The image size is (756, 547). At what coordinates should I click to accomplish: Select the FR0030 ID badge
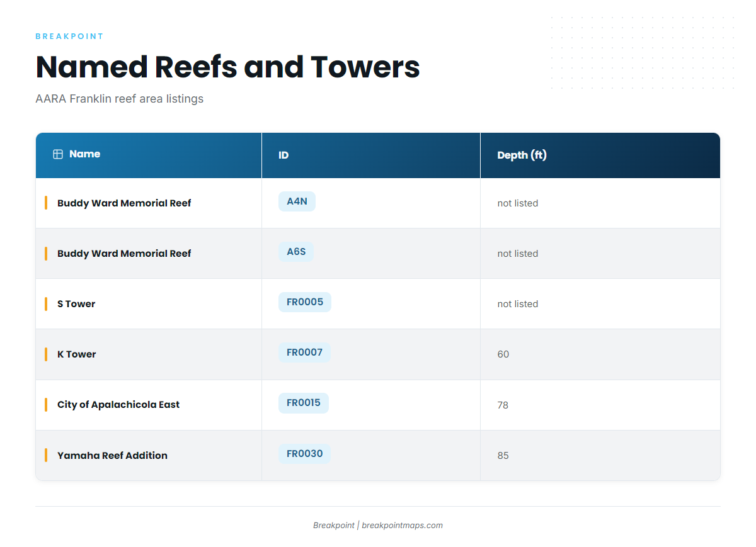click(x=304, y=454)
